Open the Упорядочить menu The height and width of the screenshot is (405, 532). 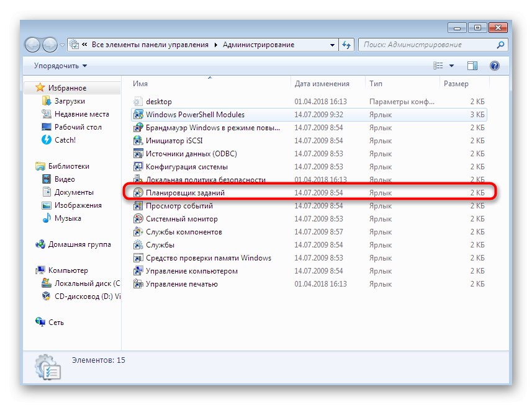tap(60, 66)
